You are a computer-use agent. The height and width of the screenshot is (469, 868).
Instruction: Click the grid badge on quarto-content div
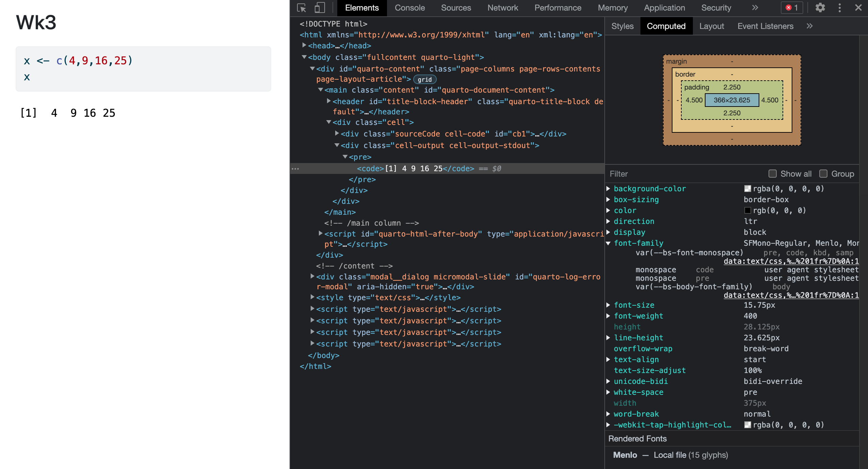[425, 80]
